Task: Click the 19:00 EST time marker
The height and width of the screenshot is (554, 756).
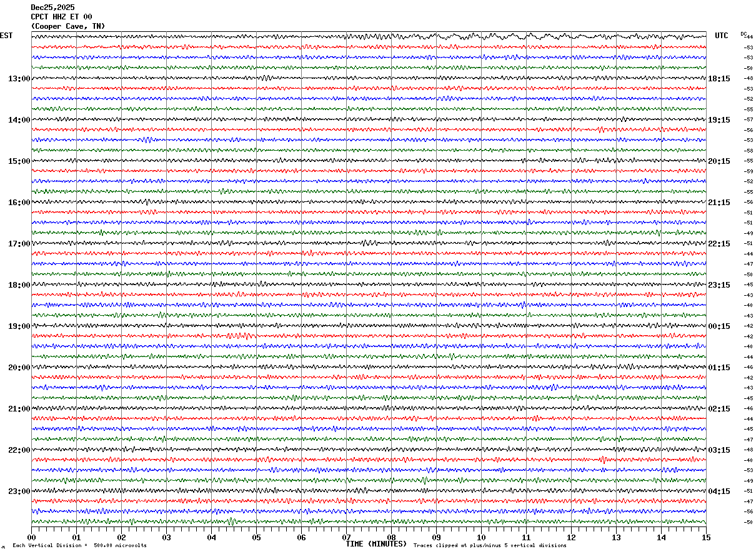Action: (19, 326)
